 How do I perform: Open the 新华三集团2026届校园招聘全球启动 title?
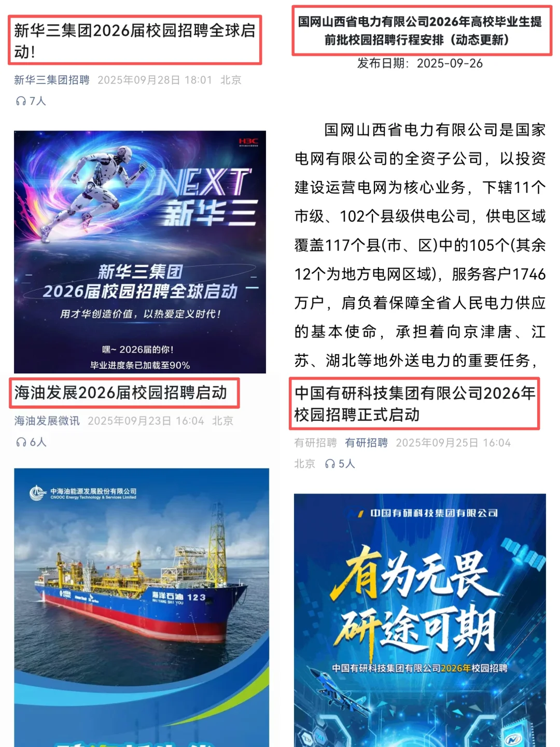point(135,40)
